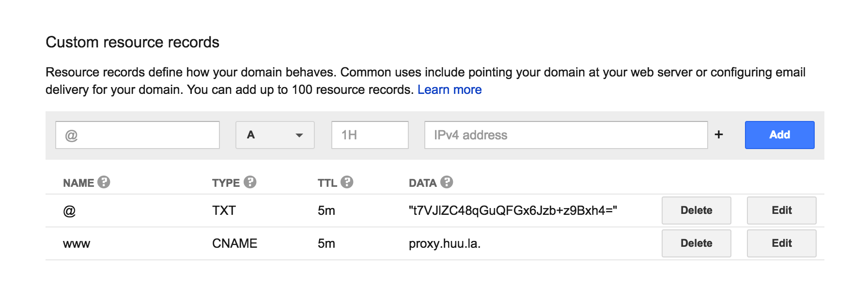Viewport: 868px width, 301px height.
Task: Open the Learn more link
Action: coord(449,90)
